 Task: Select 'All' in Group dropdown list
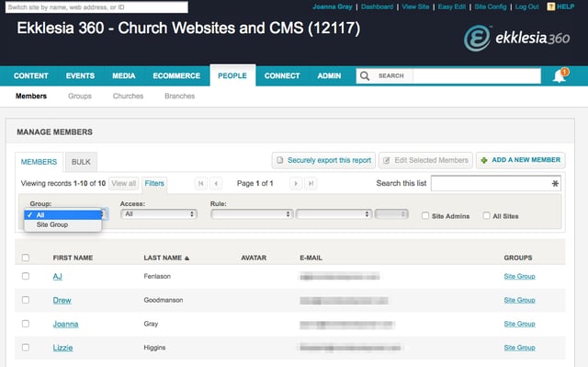coord(63,214)
